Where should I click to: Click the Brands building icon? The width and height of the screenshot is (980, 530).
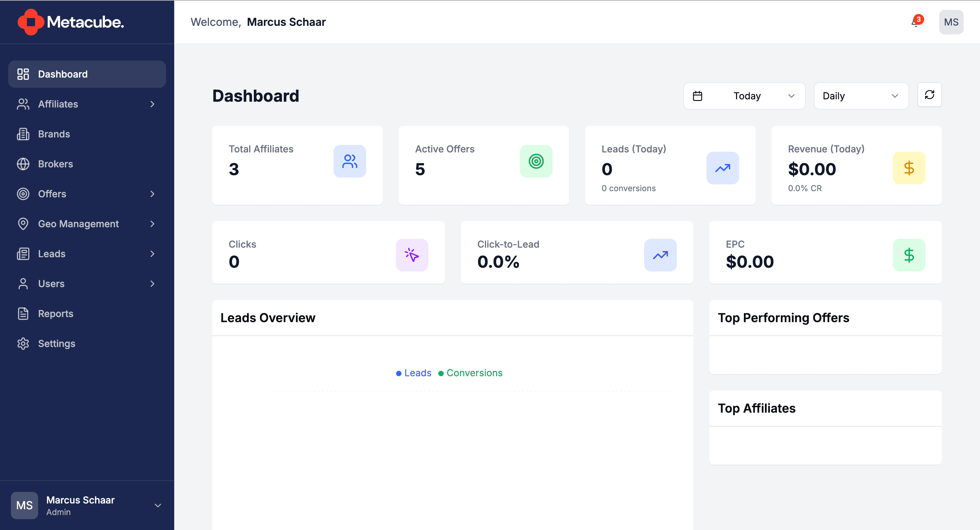(x=23, y=134)
